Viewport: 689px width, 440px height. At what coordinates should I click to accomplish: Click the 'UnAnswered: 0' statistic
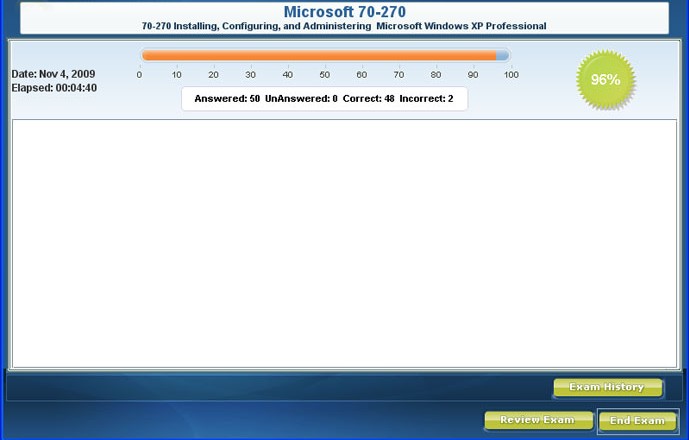tap(301, 99)
